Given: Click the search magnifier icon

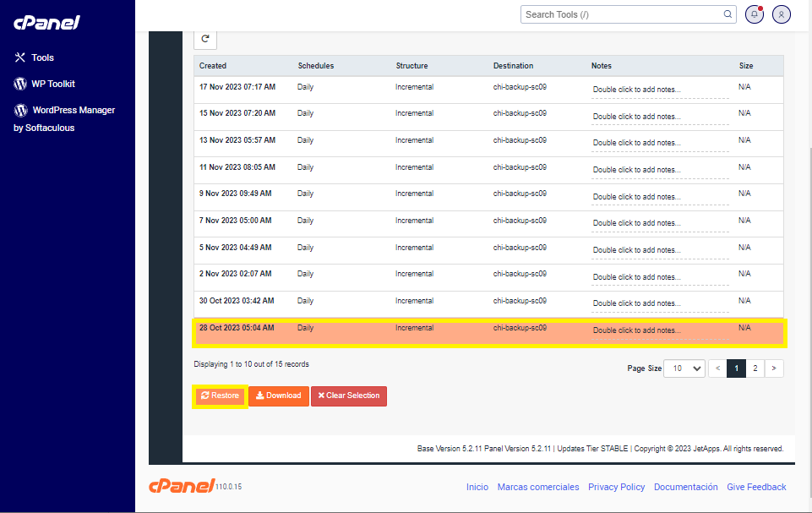Looking at the screenshot, I should point(728,14).
